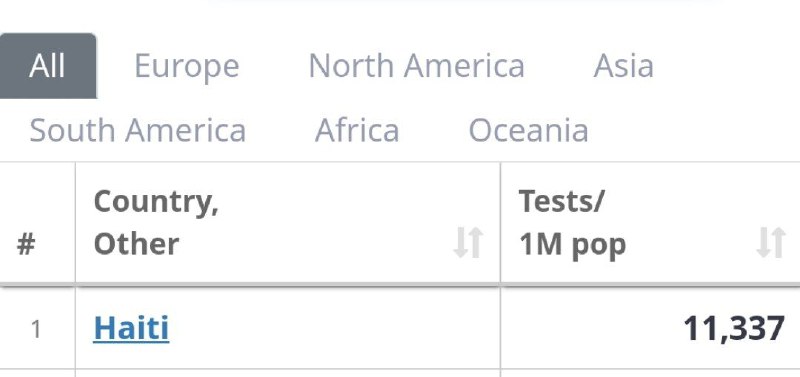Click the down arrow in the Tests/1M pop sort icon
The width and height of the screenshot is (800, 377).
pos(763,243)
